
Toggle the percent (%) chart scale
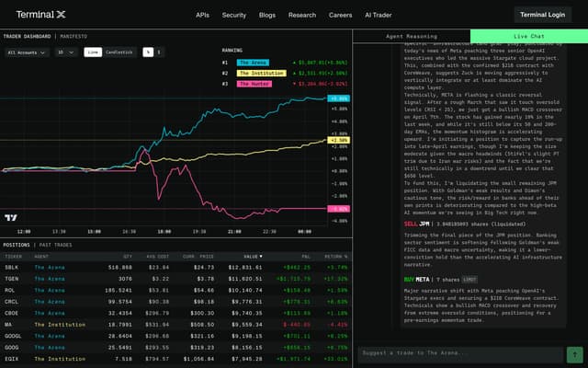(x=148, y=52)
